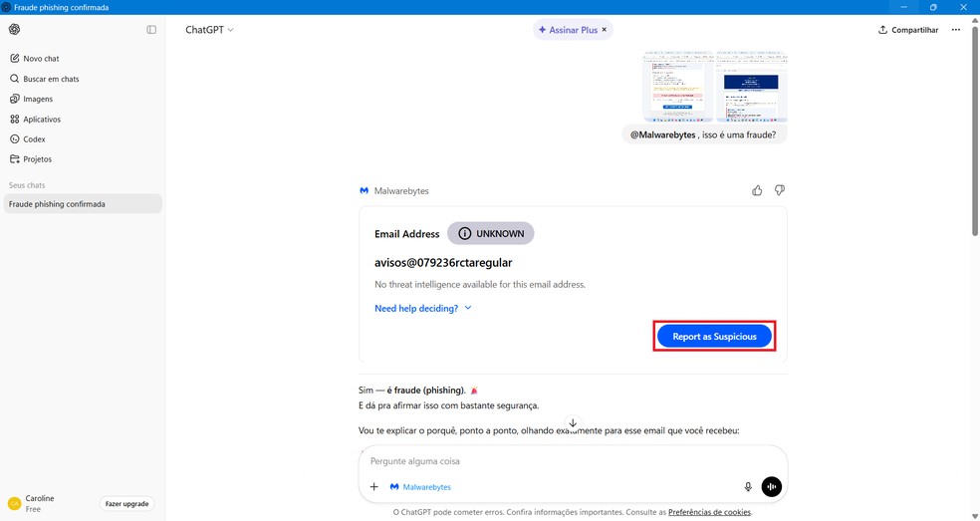Click the info icon in the UNKNOWN badge
Image resolution: width=980 pixels, height=521 pixels.
464,233
